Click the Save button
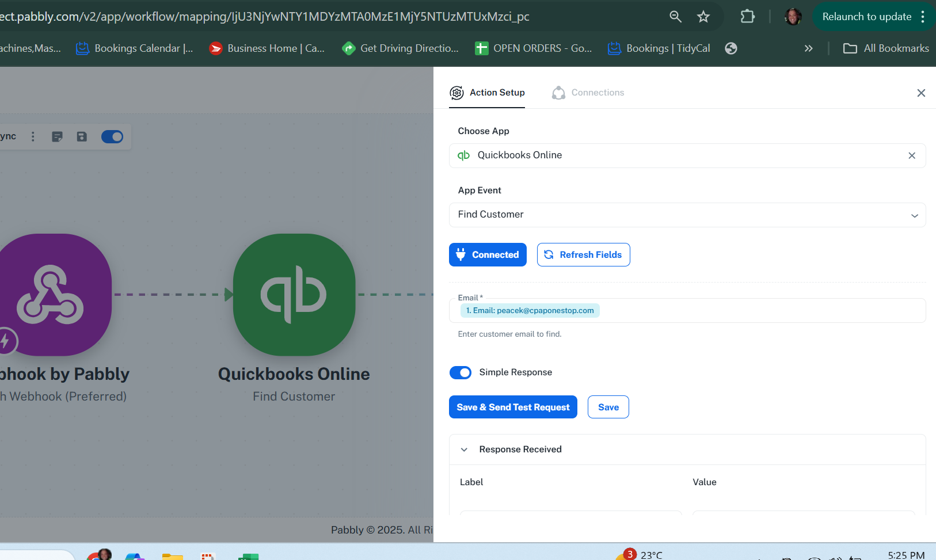The image size is (936, 560). (608, 407)
